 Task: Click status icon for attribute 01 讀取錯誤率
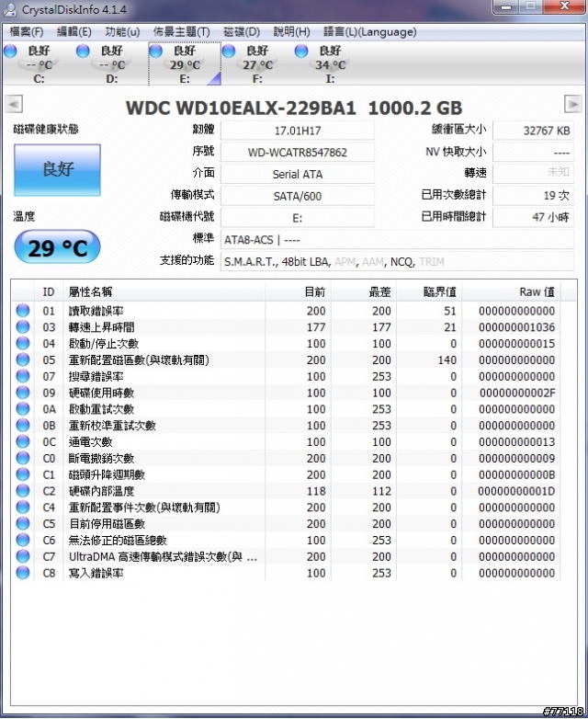22,311
